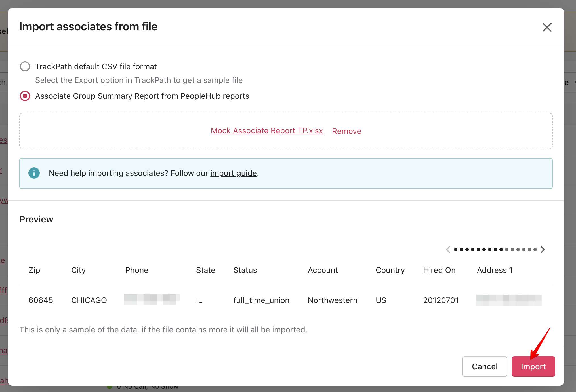Viewport: 576px width, 392px height.
Task: Click the Status column header
Action: click(x=245, y=270)
